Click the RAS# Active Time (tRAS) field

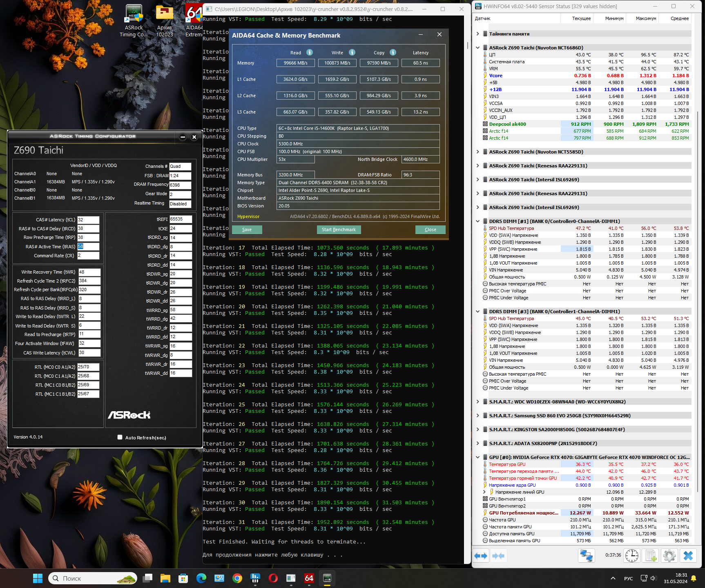[x=88, y=247]
